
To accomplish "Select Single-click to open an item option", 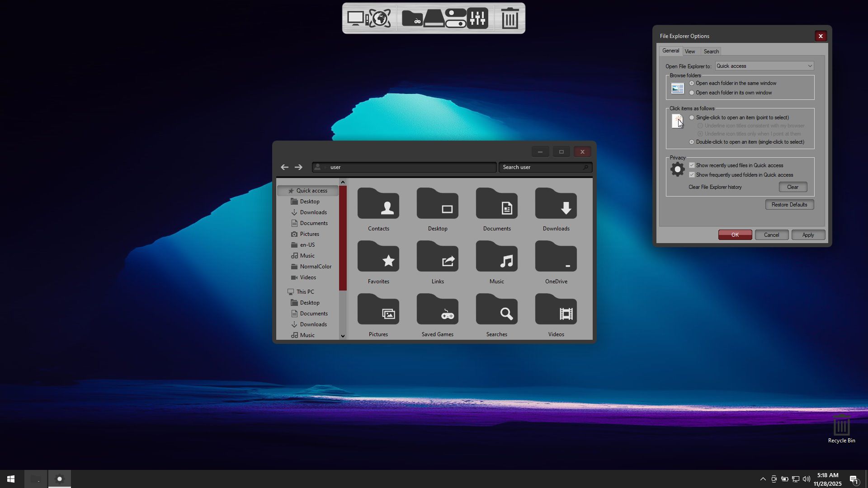I will [692, 117].
